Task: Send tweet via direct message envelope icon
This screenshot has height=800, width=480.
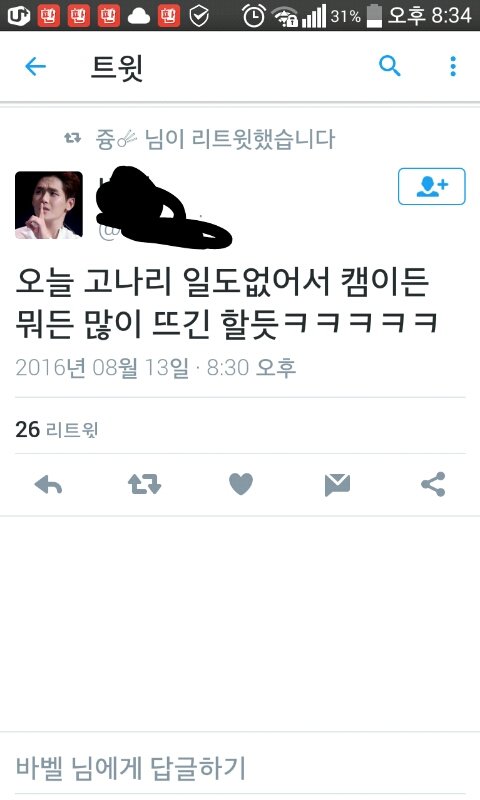Action: click(x=337, y=485)
